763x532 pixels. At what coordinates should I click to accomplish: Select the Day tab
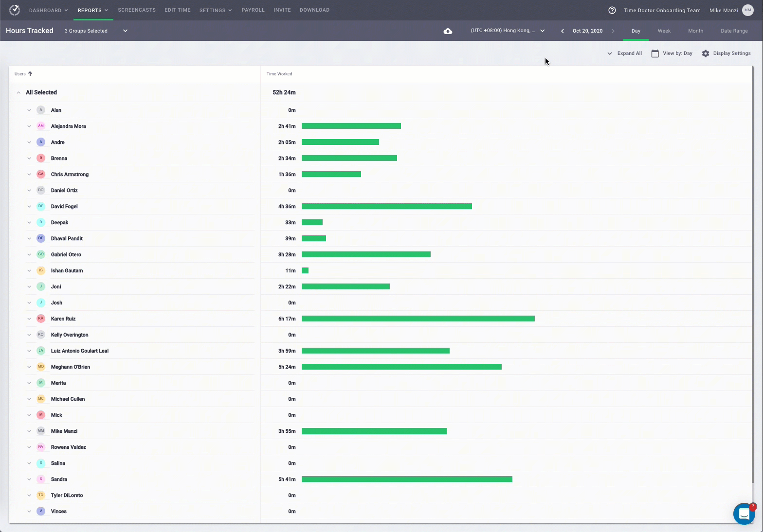tap(636, 31)
